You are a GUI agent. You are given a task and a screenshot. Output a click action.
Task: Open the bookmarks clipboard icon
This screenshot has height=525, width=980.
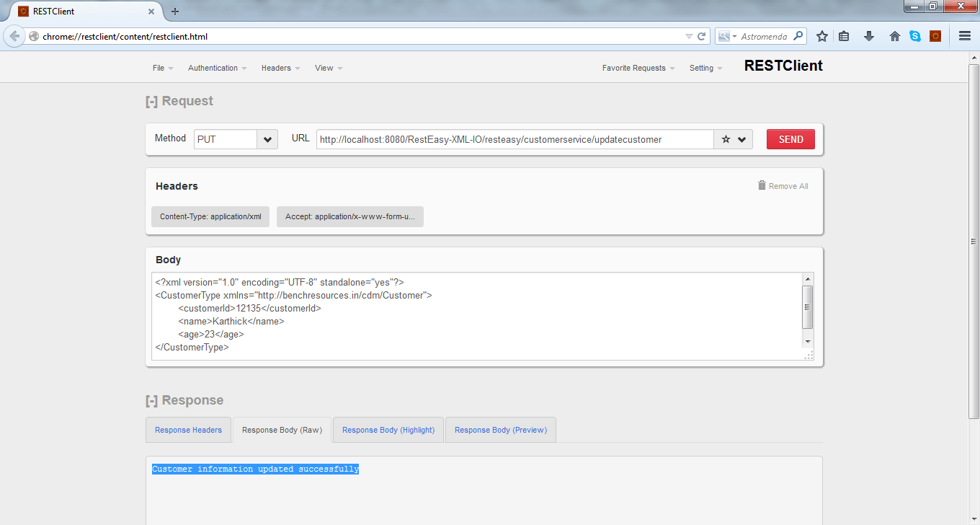click(x=844, y=35)
